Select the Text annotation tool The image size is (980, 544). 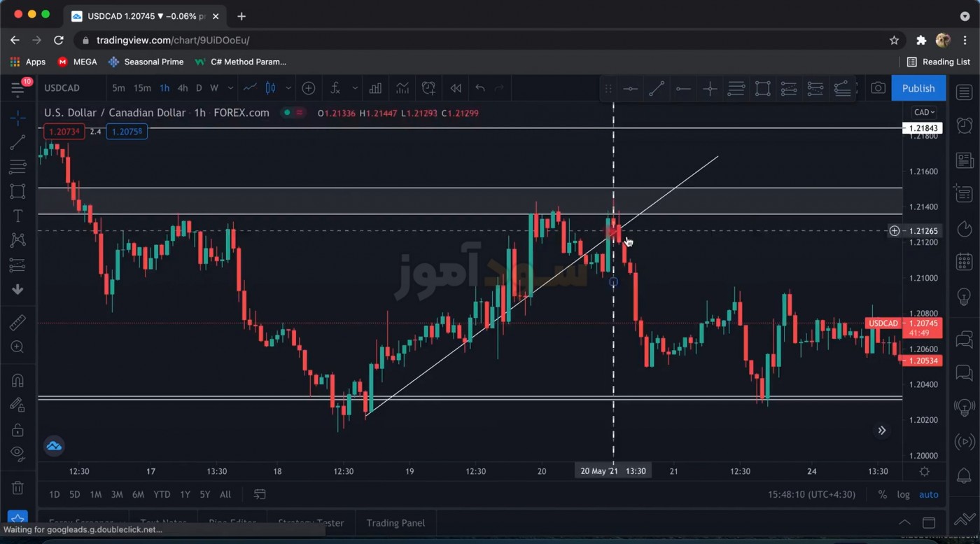click(17, 216)
